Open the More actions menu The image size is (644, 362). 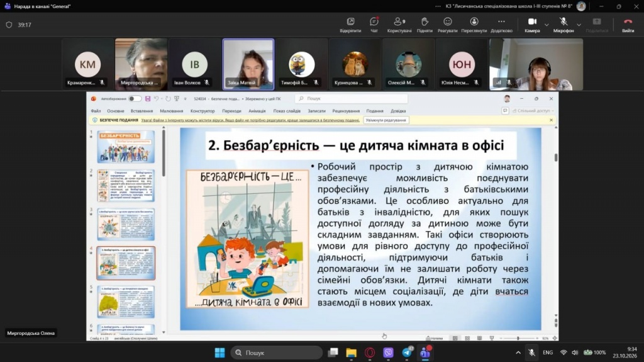click(x=501, y=25)
